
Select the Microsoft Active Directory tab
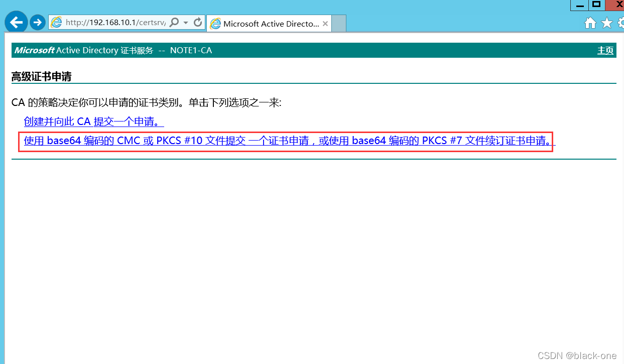269,24
